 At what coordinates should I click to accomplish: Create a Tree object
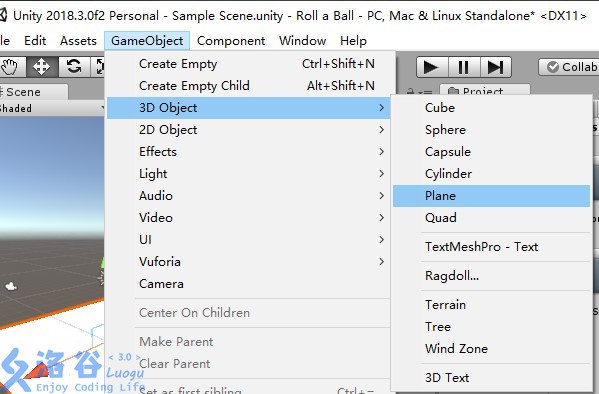click(491, 327)
